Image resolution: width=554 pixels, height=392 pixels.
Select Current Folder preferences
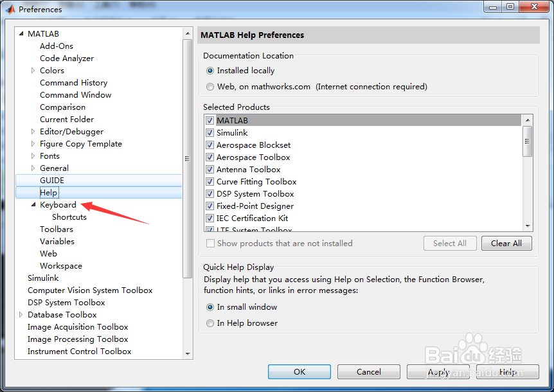pos(67,120)
